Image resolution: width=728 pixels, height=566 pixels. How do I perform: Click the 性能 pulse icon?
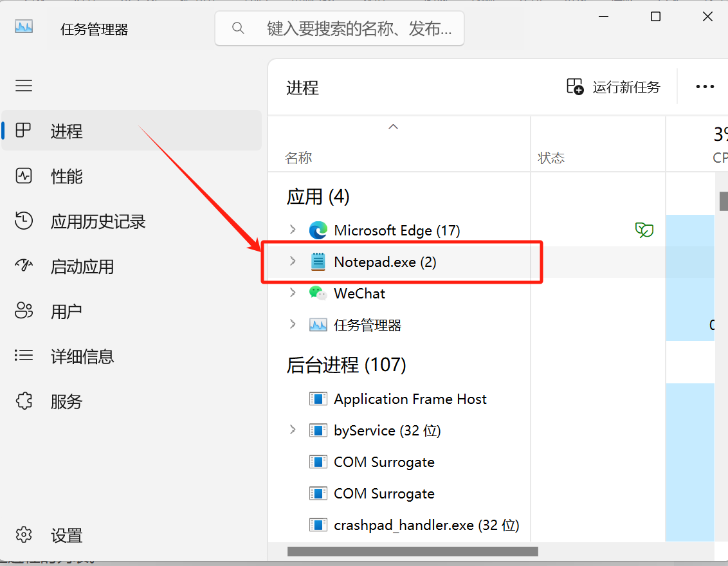[24, 176]
